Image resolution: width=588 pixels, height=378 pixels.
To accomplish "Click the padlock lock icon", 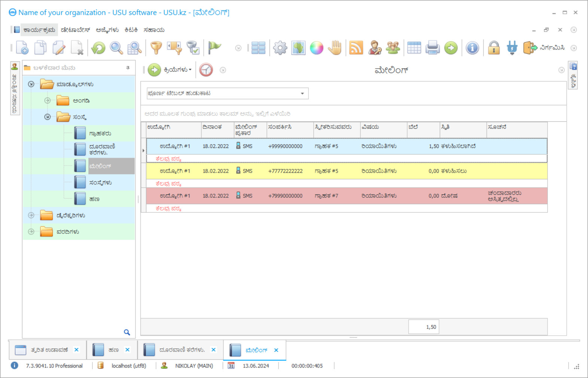I will click(494, 48).
